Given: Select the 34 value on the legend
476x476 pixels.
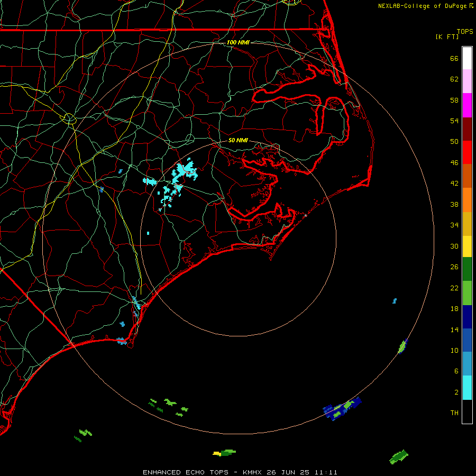Looking at the screenshot, I should (x=454, y=225).
